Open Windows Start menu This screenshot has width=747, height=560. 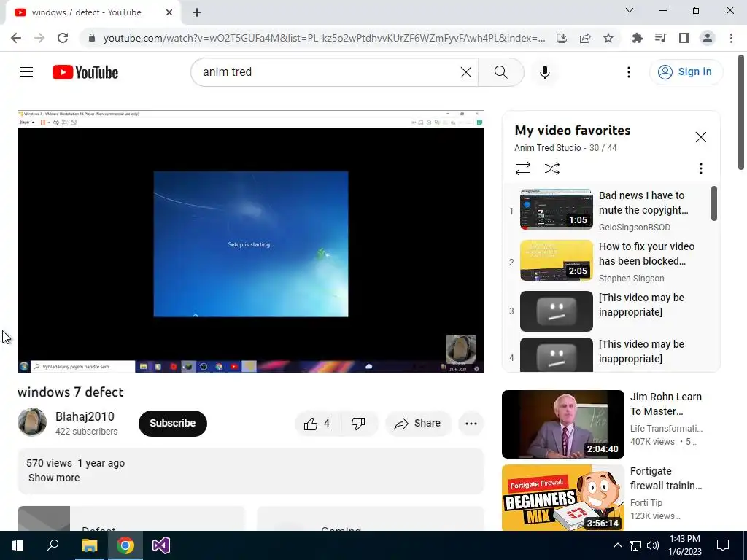point(18,545)
